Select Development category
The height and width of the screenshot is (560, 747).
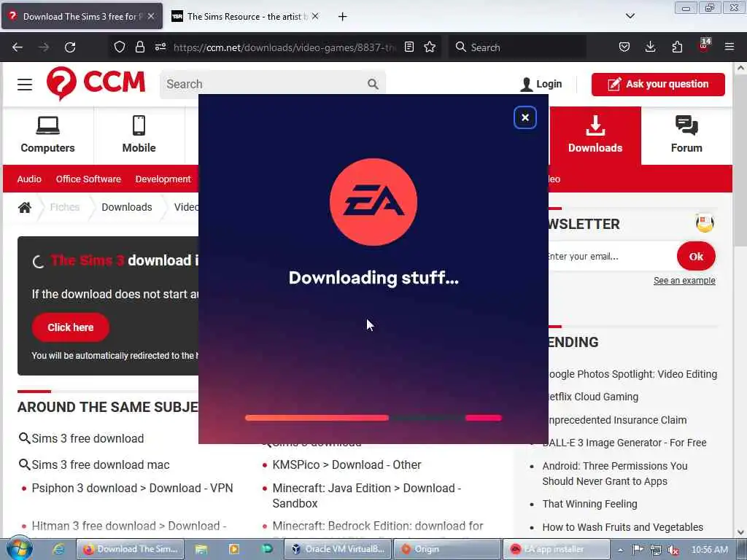pyautogui.click(x=163, y=179)
